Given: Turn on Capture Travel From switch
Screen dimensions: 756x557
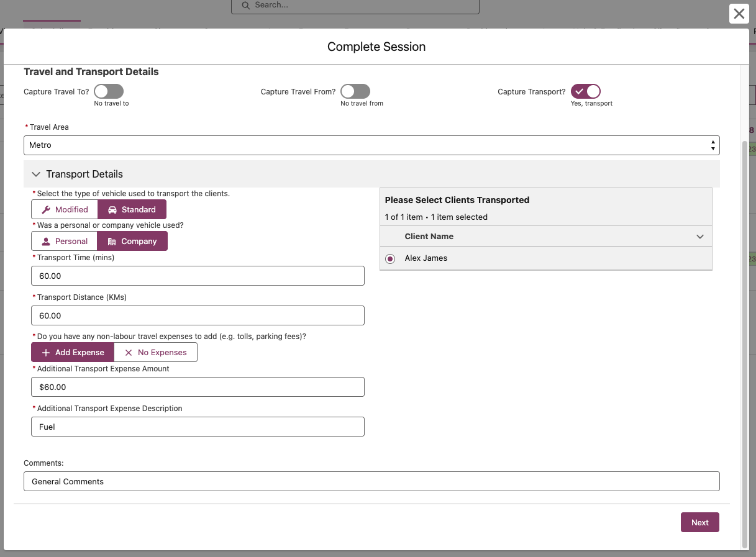Looking at the screenshot, I should (x=355, y=91).
